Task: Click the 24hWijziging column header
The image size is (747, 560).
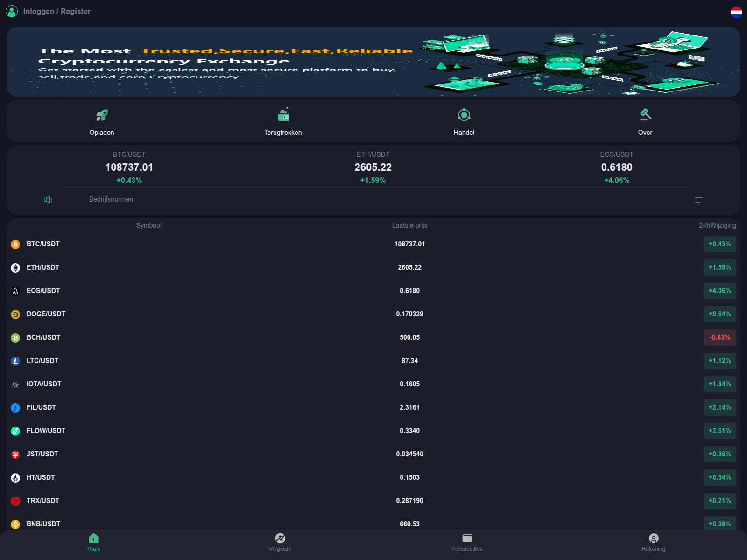Action: click(718, 225)
